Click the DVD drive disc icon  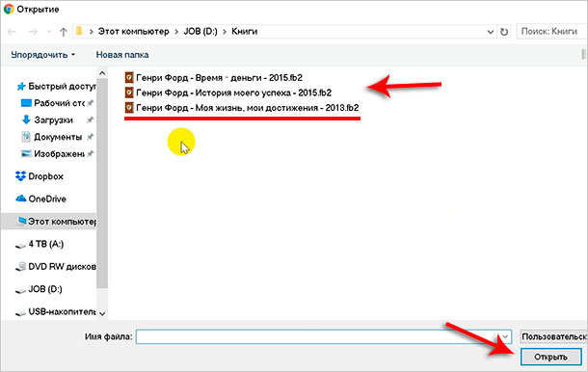tap(21, 267)
